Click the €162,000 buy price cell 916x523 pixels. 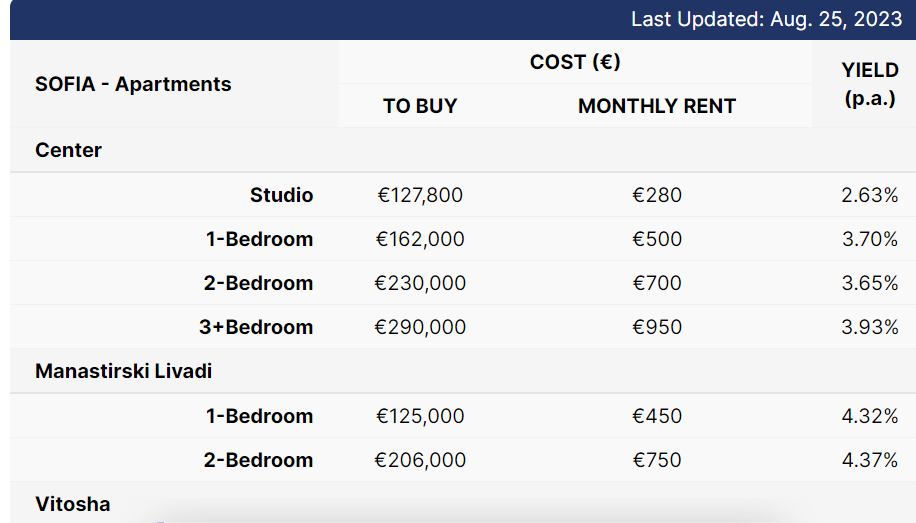420,239
